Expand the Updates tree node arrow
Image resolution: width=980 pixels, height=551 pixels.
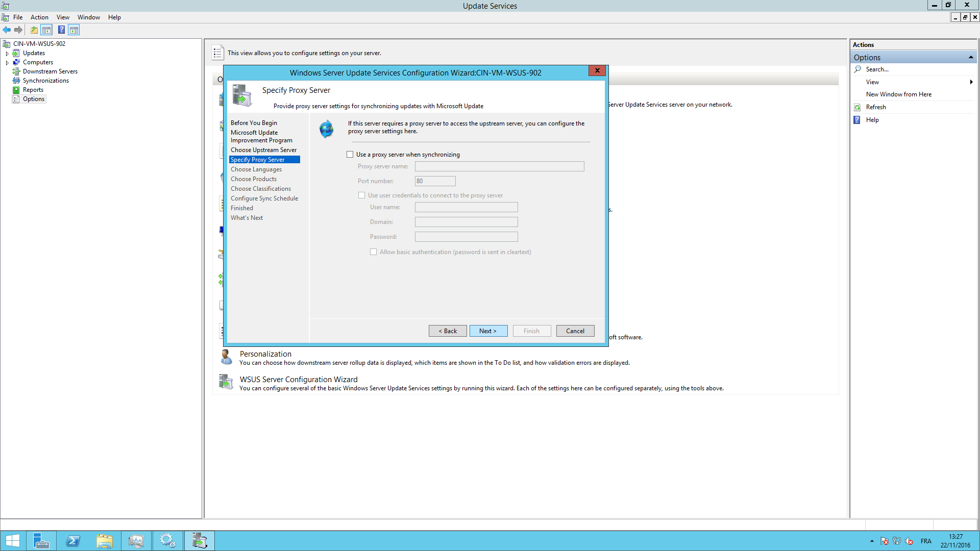(x=7, y=53)
